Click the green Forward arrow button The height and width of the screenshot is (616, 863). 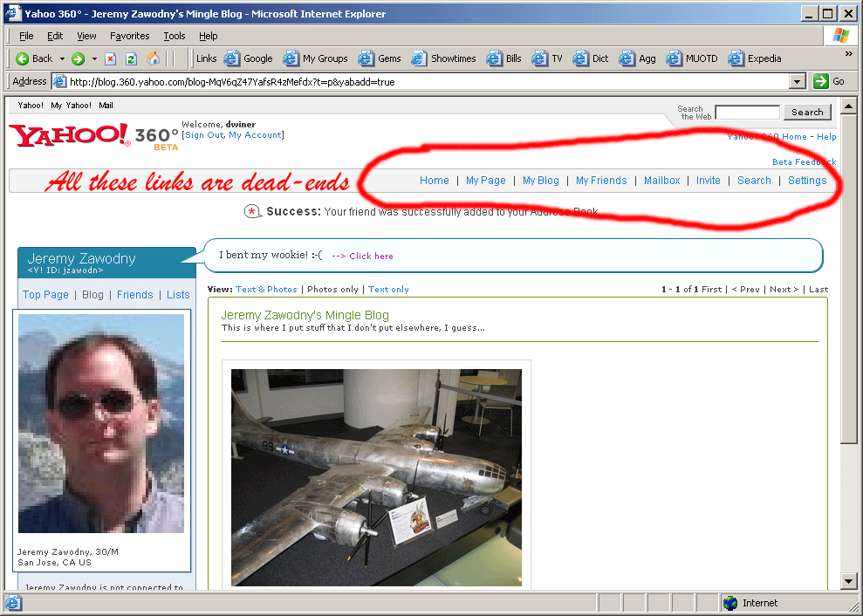pyautogui.click(x=78, y=58)
